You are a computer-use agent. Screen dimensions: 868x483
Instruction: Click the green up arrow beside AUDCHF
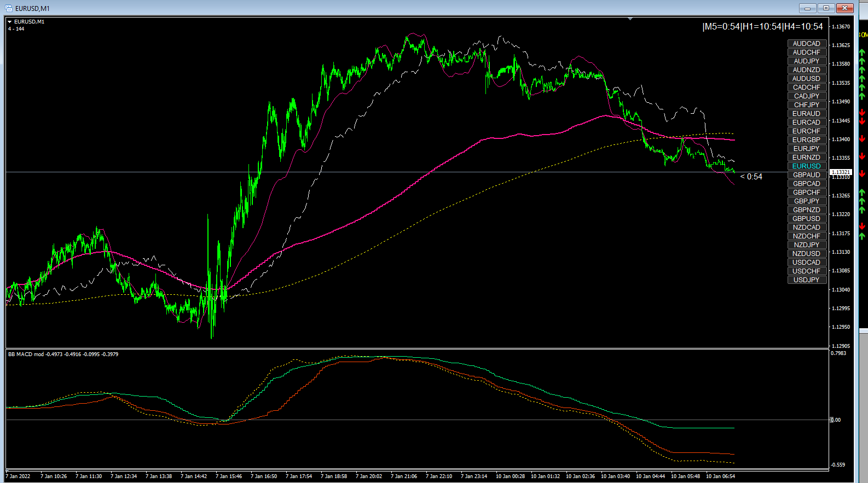point(862,53)
